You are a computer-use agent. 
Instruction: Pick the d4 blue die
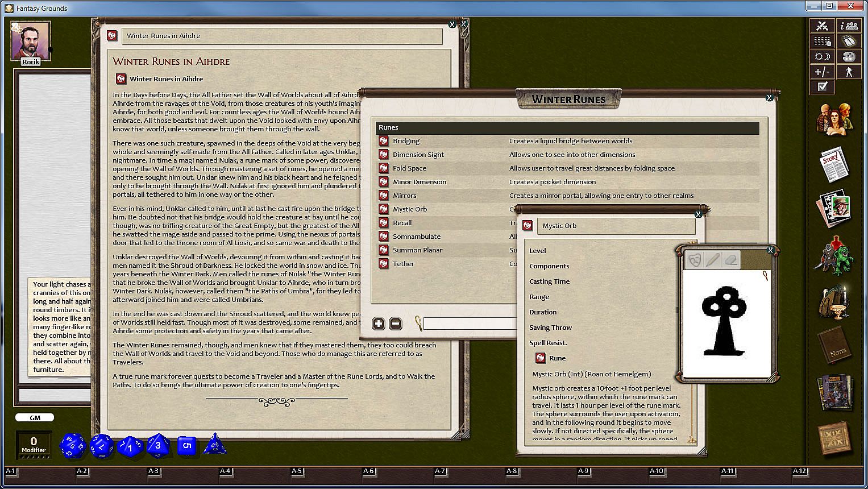point(215,444)
